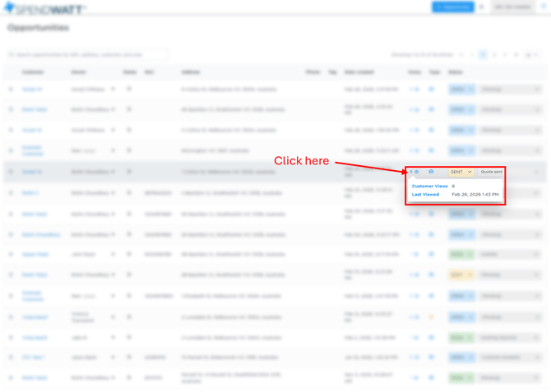Screen dimensions: 551x392
Task: Open the yellow SENT status dropdown in highlighted row
Action: (x=461, y=172)
